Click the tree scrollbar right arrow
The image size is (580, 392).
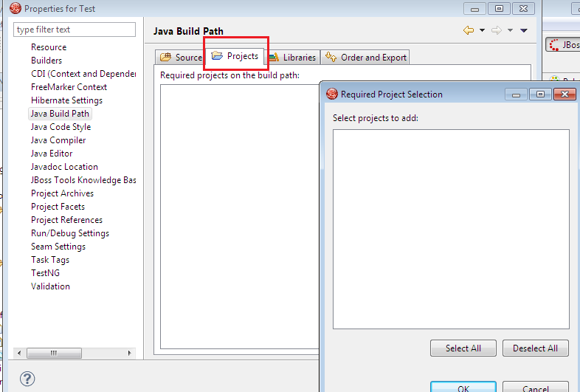pos(129,353)
